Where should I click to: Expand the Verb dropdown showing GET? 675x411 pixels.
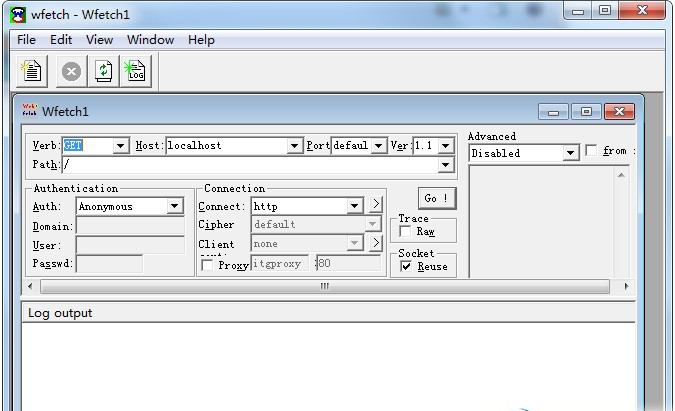tap(121, 146)
